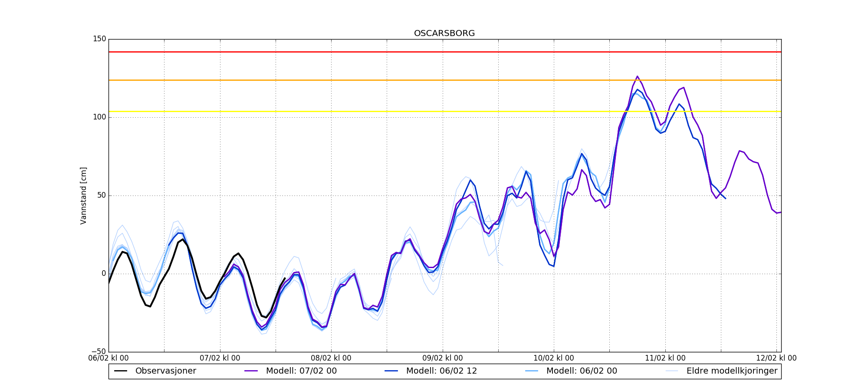
Task: Click the 06/02 kl 00 x-axis tick label
Action: (x=108, y=358)
